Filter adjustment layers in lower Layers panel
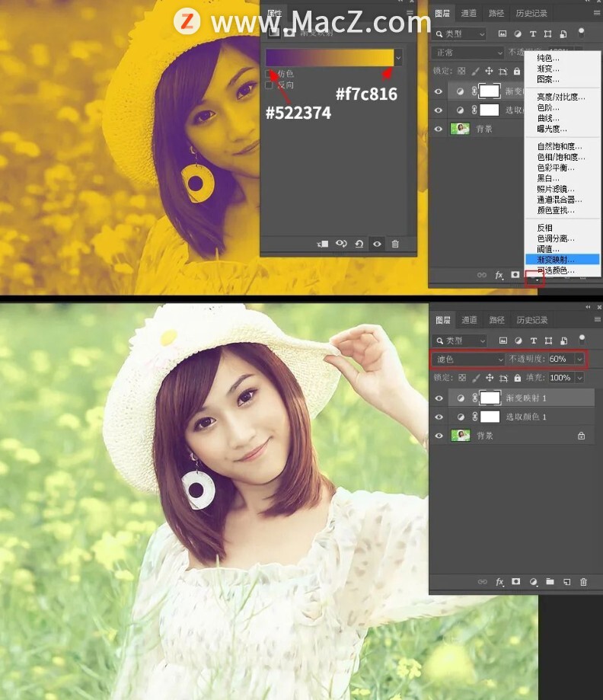This screenshot has height=700, width=603. point(518,340)
